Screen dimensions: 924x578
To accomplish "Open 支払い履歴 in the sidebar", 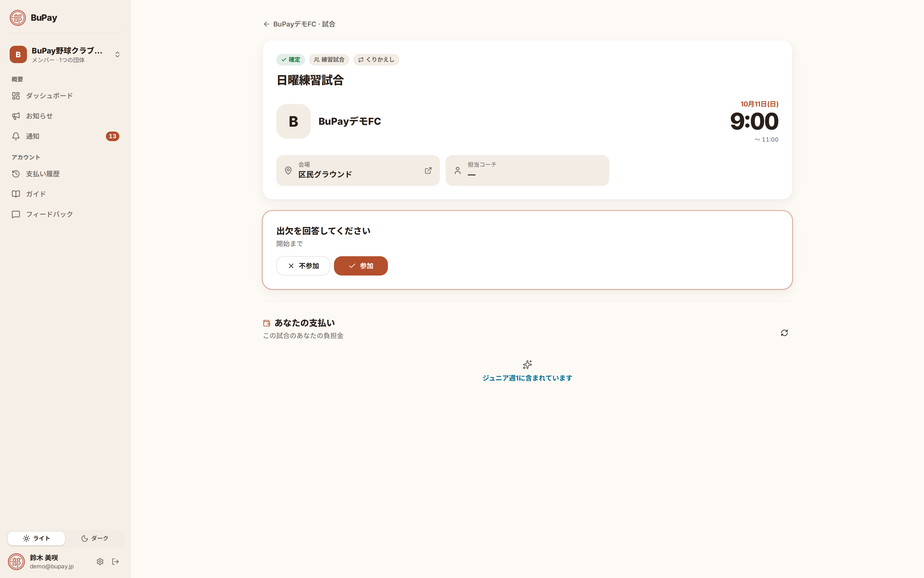I will 65,174.
